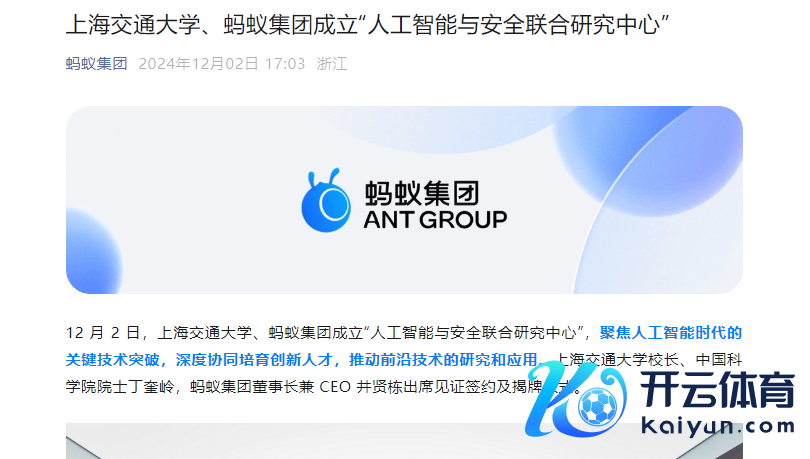Click the blue text 推动前沿技术的研究和应用
This screenshot has height=459, width=810.
point(443,359)
